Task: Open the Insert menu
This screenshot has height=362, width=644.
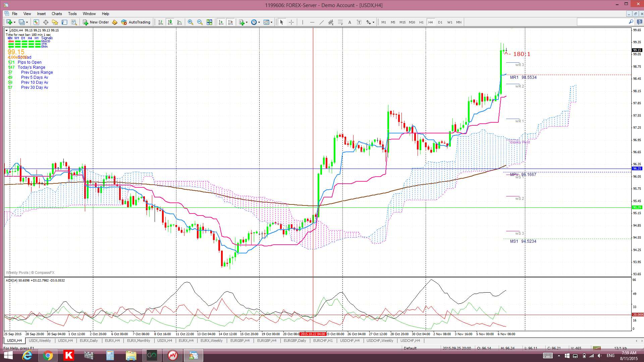Action: point(41,14)
